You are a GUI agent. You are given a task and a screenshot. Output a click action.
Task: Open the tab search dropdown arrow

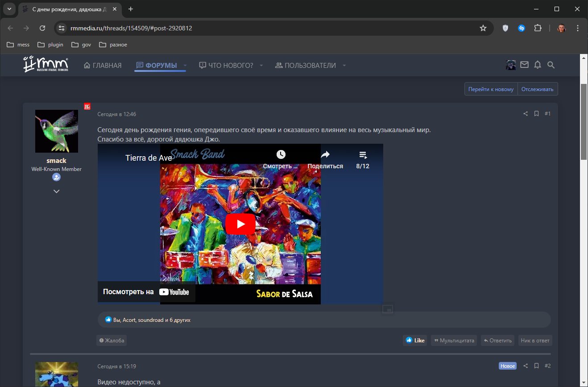click(9, 9)
